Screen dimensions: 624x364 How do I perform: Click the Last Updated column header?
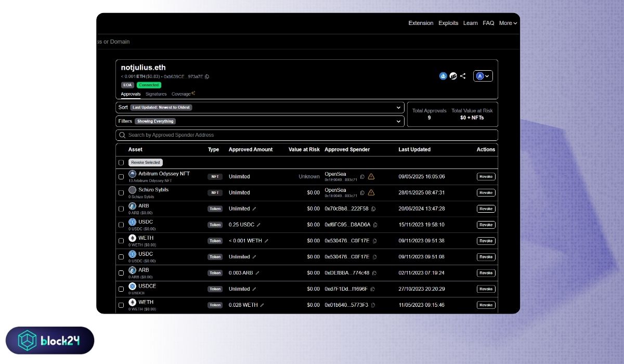pos(414,149)
